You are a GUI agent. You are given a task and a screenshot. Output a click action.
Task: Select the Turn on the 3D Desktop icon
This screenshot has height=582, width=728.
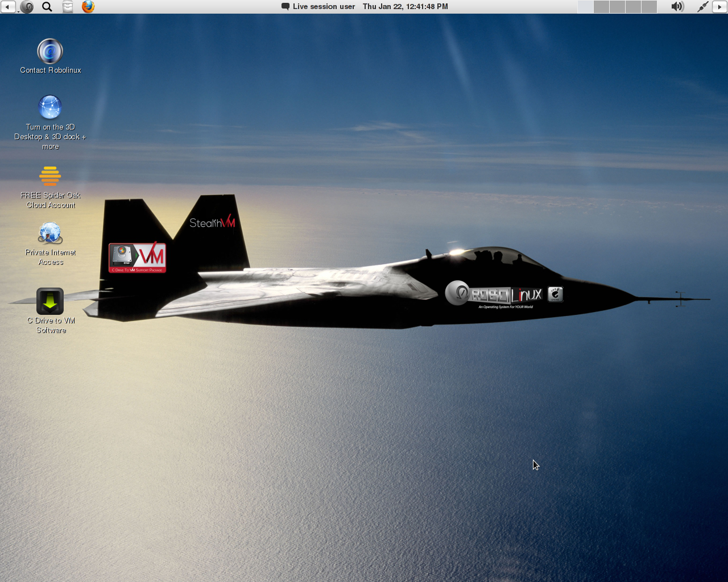tap(50, 107)
